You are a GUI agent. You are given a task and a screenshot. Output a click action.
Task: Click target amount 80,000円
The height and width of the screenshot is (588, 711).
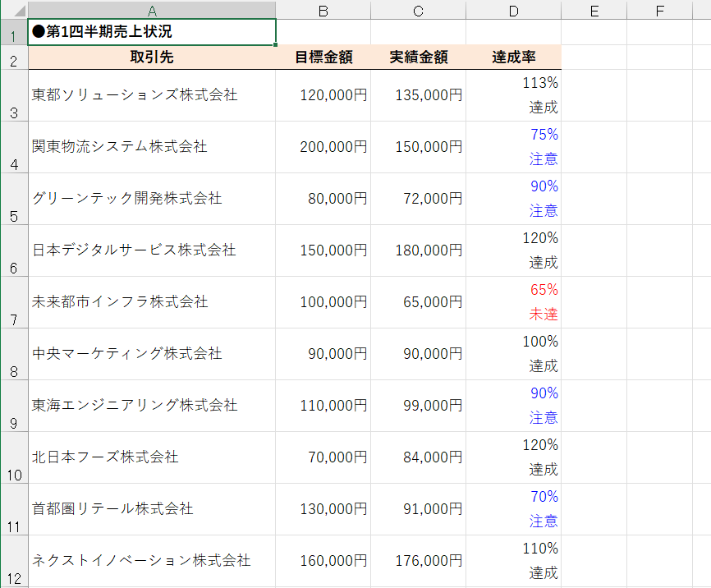323,199
